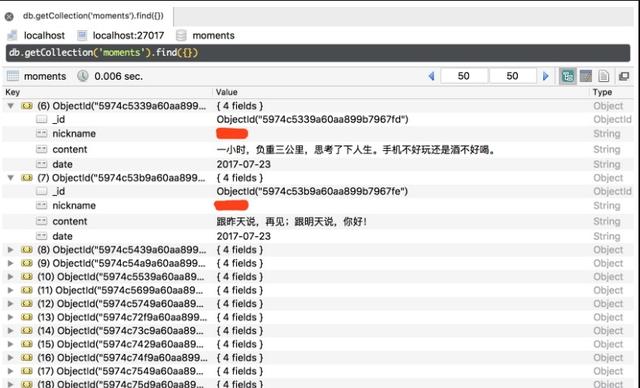Select the Object type cell of document (15)
Image resolution: width=640 pixels, height=388 pixels.
(608, 344)
